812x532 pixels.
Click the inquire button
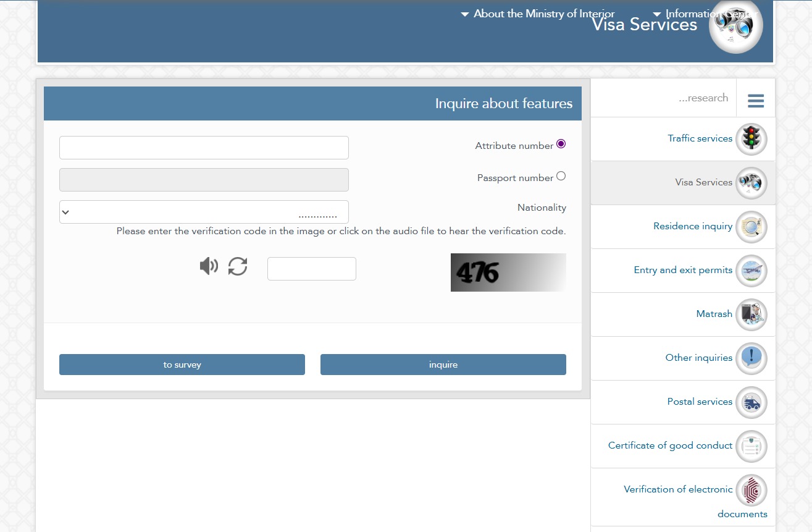pos(443,365)
